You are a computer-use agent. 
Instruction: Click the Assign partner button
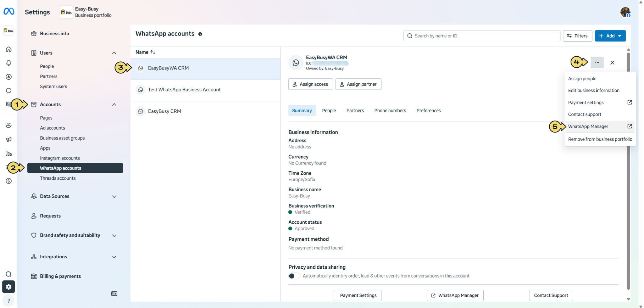coord(358,84)
